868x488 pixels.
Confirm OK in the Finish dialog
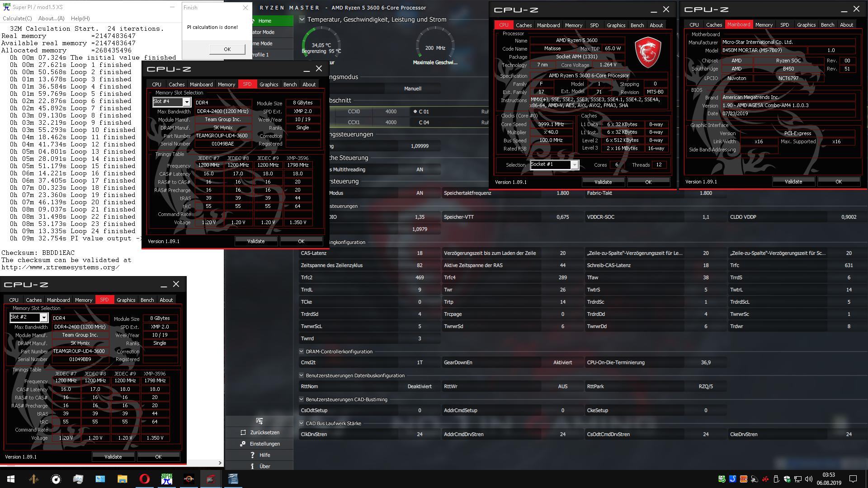point(227,49)
